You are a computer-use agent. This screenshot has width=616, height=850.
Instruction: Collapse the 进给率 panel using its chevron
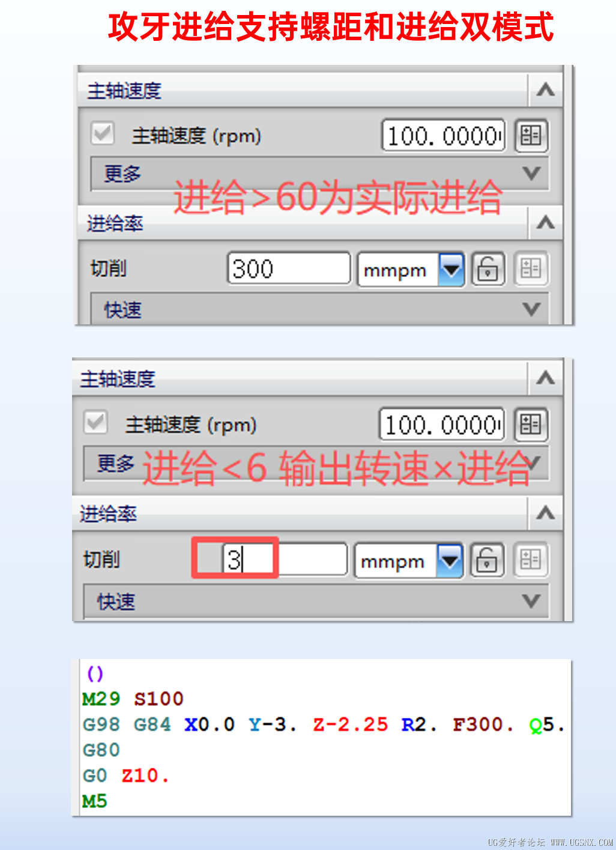click(x=544, y=223)
